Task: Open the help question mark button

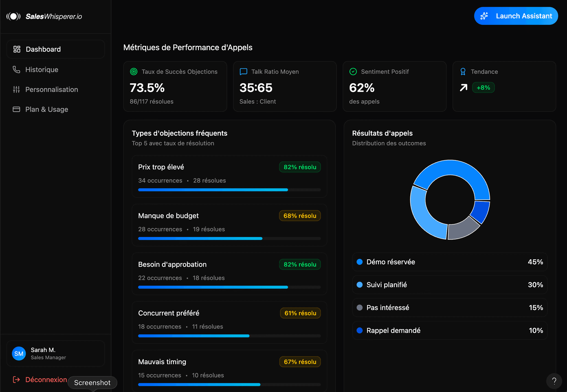Action: coord(554,381)
